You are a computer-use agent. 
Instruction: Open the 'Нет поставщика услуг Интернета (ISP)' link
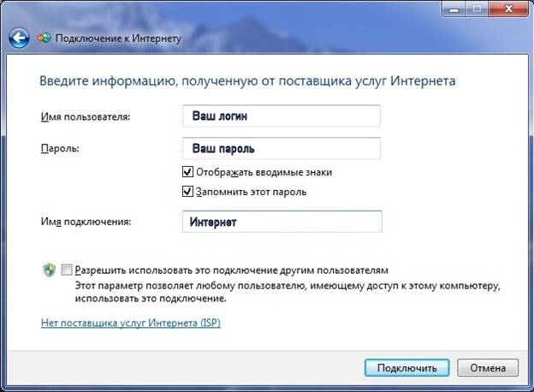(x=131, y=323)
